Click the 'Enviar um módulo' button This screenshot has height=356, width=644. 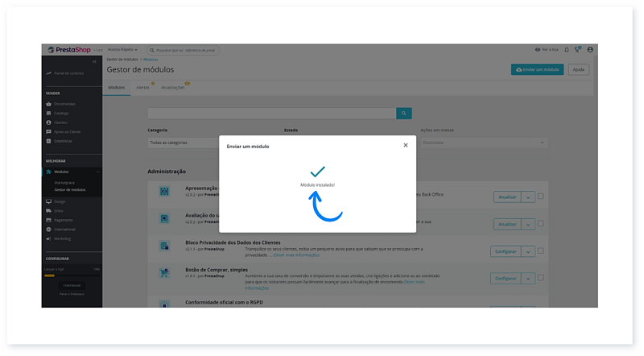coord(538,70)
